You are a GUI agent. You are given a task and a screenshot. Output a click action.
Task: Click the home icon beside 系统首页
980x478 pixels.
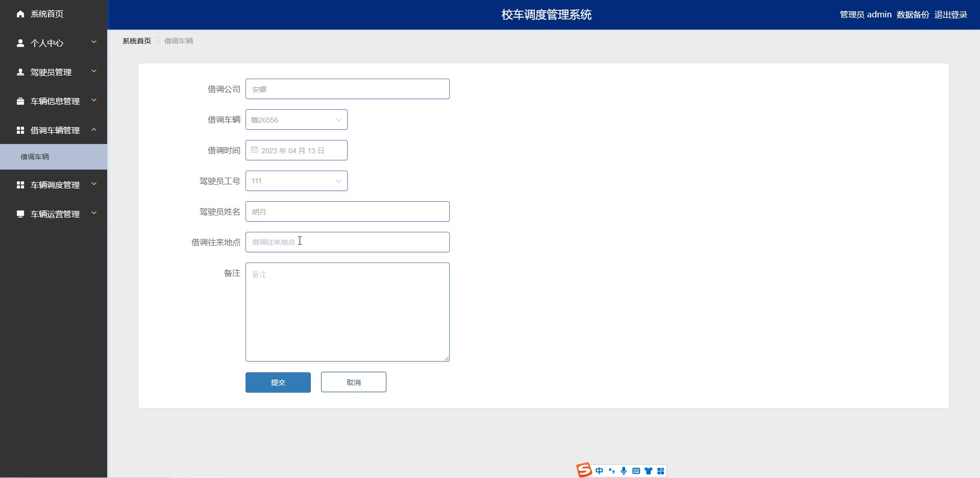[20, 14]
